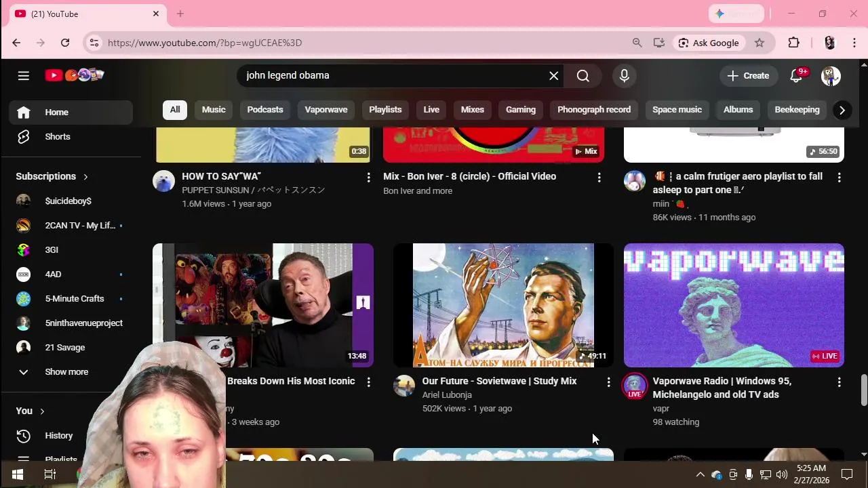Screen dimensions: 868x488
Task: Clear the search box text
Action: (x=554, y=75)
